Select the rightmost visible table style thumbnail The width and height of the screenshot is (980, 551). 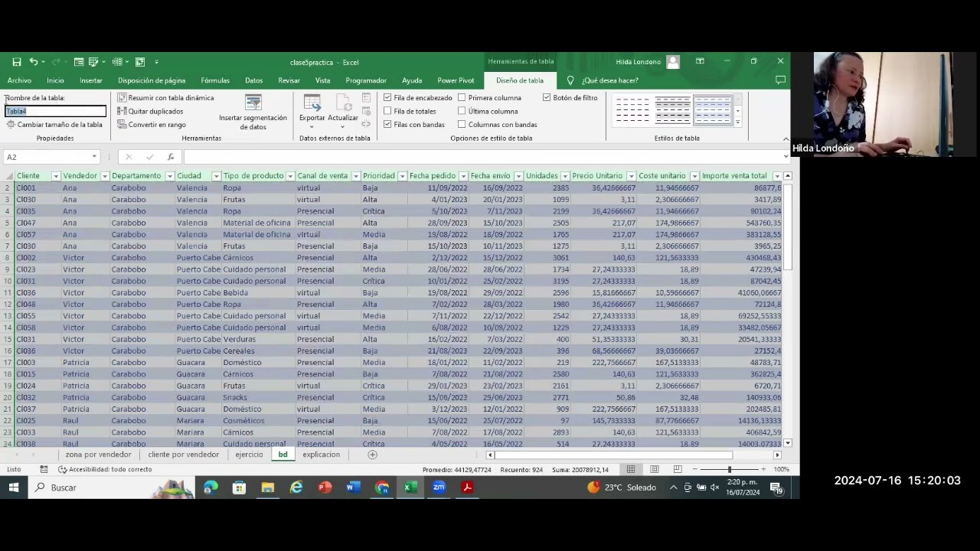(x=712, y=110)
